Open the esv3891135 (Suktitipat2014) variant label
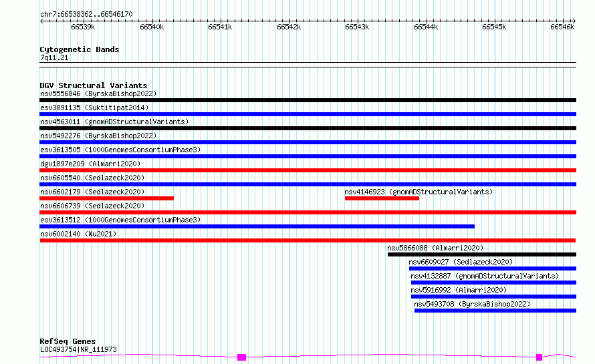This screenshot has width=595, height=364. point(94,108)
